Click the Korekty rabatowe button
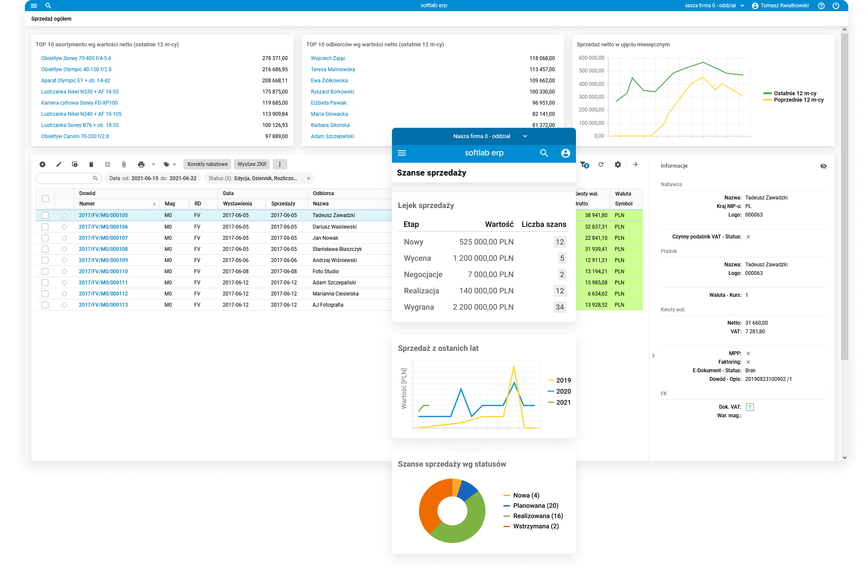Viewport: 868px width, 588px height. (x=207, y=164)
